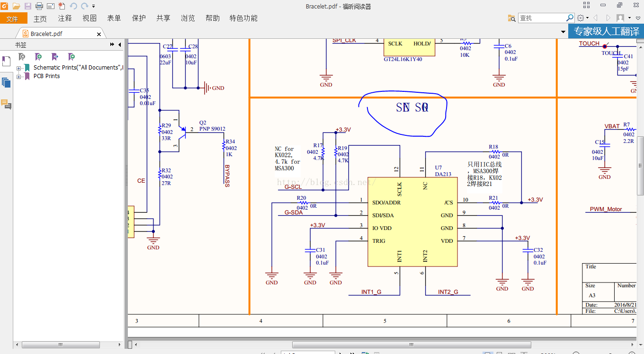Redo the last action
This screenshot has height=354, width=644.
coord(85,6)
